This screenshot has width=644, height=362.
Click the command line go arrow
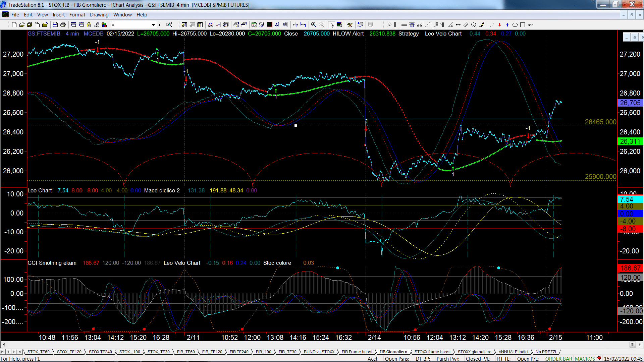(160, 25)
